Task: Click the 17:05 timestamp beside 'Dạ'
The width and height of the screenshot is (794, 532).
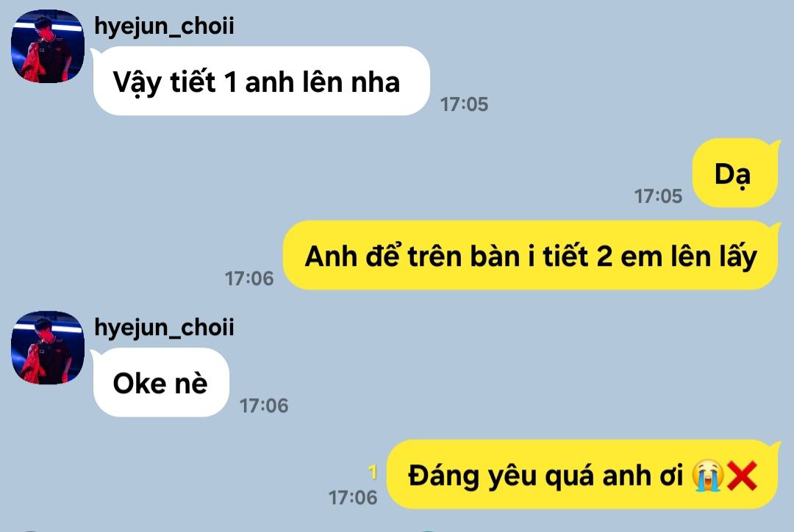Action: (658, 196)
